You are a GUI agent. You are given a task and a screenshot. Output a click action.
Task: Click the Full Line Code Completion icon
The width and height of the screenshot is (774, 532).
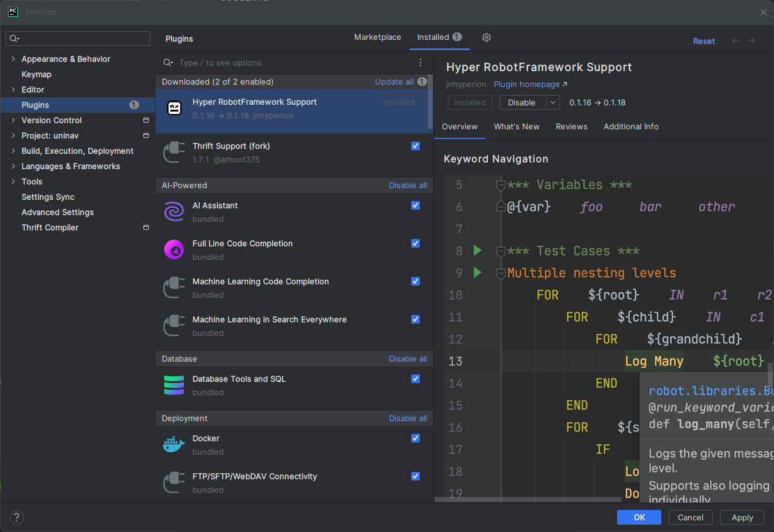(174, 250)
